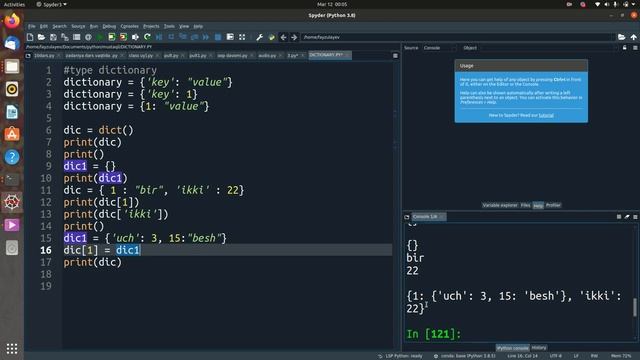Image resolution: width=640 pixels, height=360 pixels.
Task: Open the View menu
Action: point(184,26)
